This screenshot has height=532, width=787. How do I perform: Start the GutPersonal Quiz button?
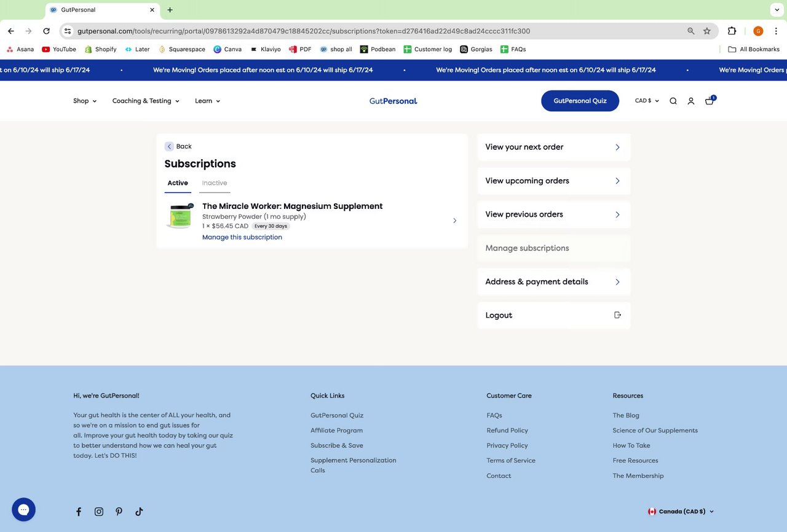click(580, 101)
